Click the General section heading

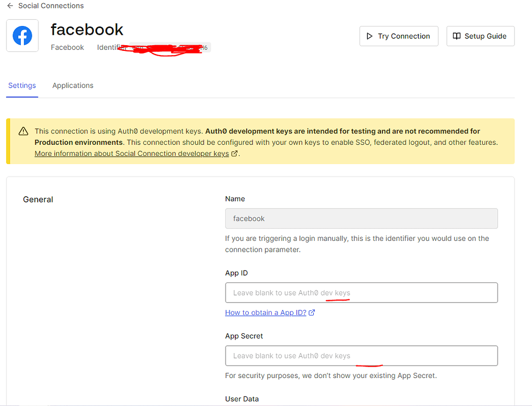(x=38, y=199)
